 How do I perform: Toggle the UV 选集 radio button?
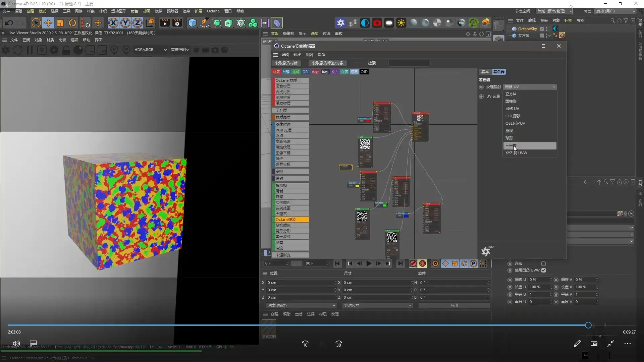(x=481, y=97)
